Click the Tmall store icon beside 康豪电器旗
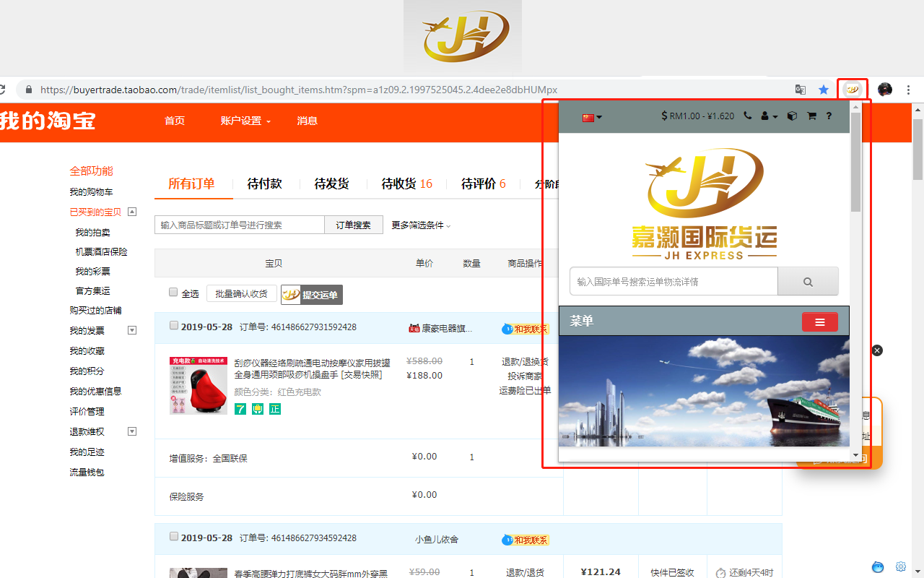Screen dimensions: 924x578 click(414, 328)
